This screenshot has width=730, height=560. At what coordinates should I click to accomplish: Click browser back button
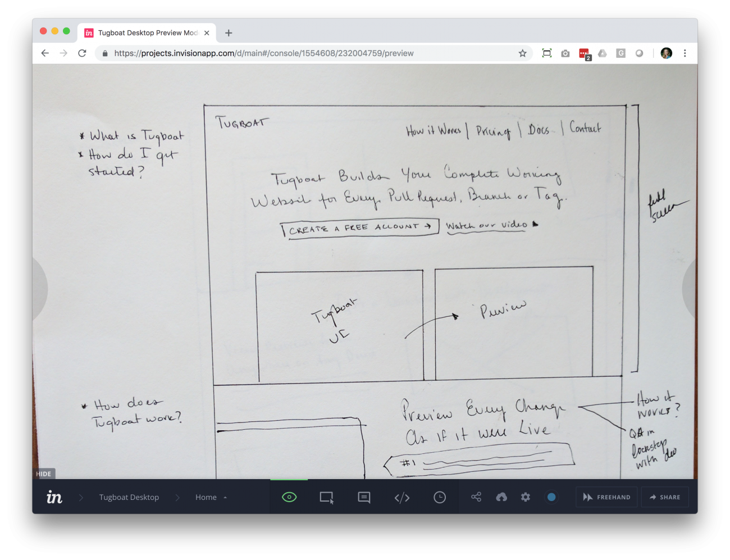(x=45, y=53)
